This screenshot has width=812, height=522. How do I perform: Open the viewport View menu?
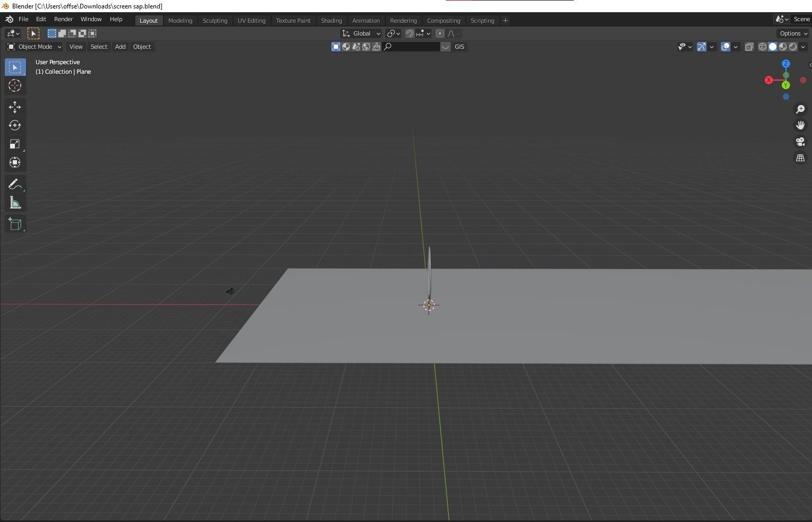tap(76, 47)
